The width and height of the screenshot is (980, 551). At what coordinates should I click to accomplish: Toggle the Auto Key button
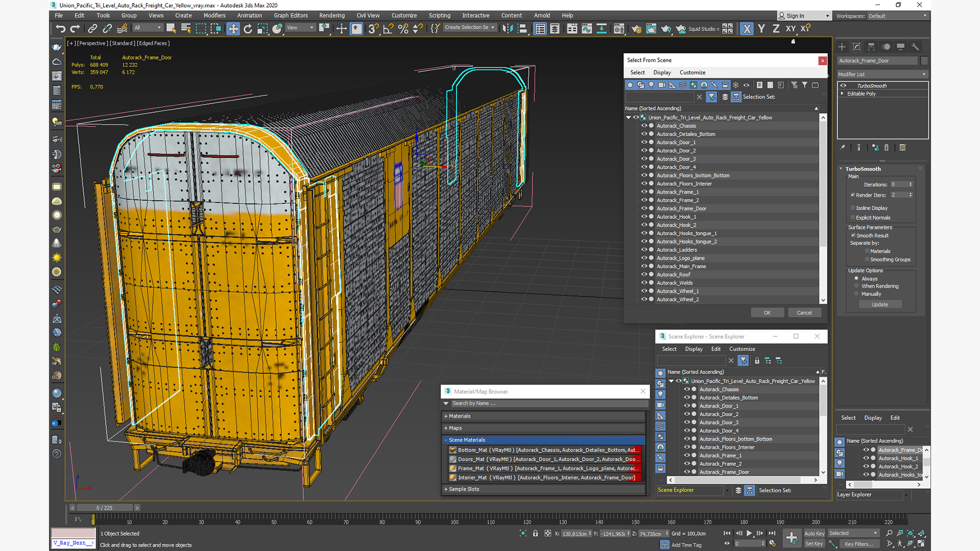[814, 534]
